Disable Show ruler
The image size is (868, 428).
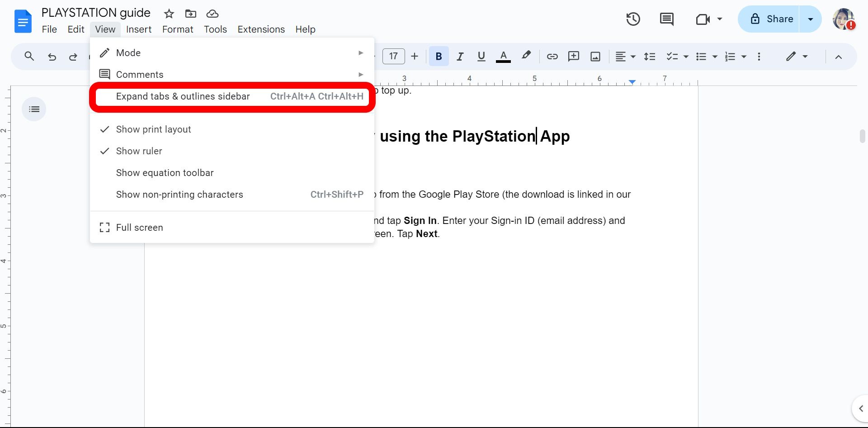pos(139,151)
